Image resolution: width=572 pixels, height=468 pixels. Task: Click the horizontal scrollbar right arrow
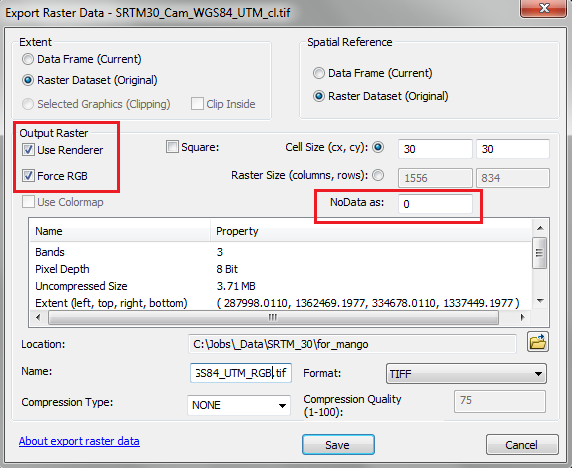pyautogui.click(x=522, y=317)
